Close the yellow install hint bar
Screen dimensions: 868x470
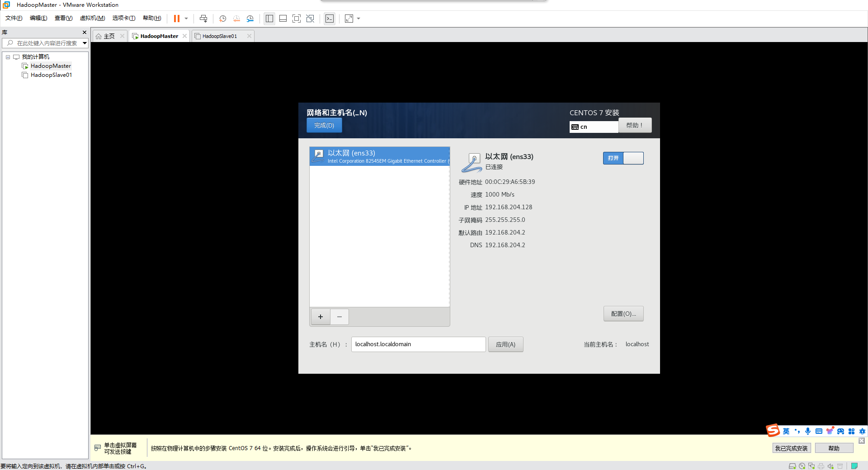tap(862, 441)
